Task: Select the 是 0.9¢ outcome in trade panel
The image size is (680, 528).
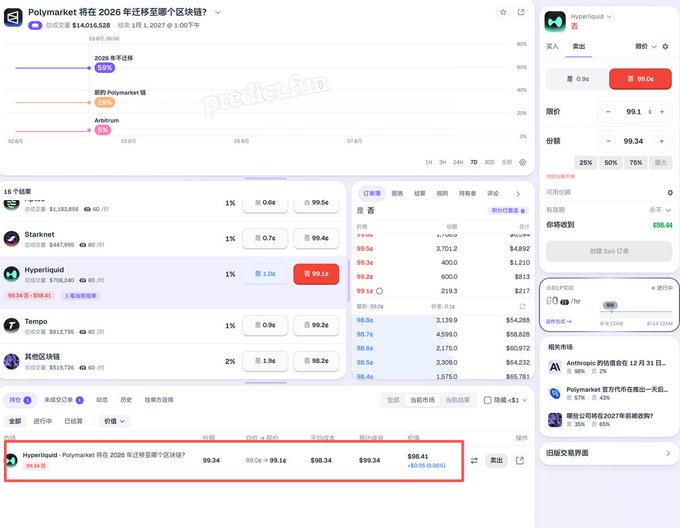Action: click(578, 79)
